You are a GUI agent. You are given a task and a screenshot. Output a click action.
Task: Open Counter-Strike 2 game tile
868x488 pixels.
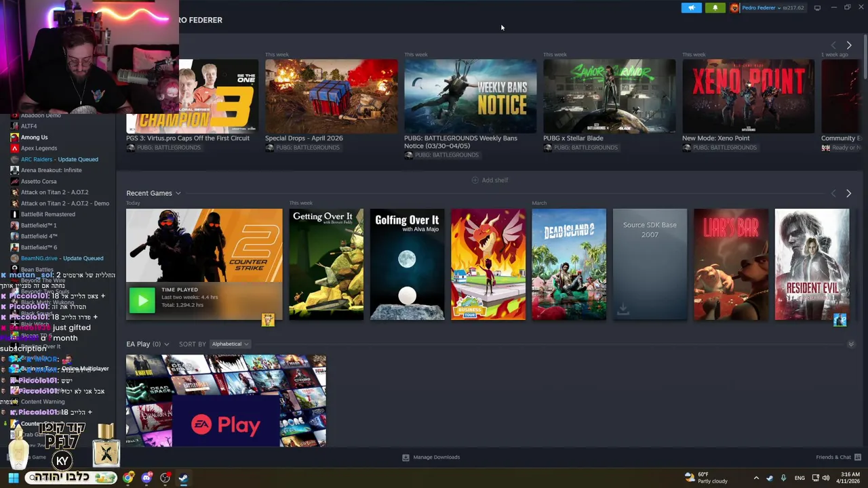[x=204, y=246]
